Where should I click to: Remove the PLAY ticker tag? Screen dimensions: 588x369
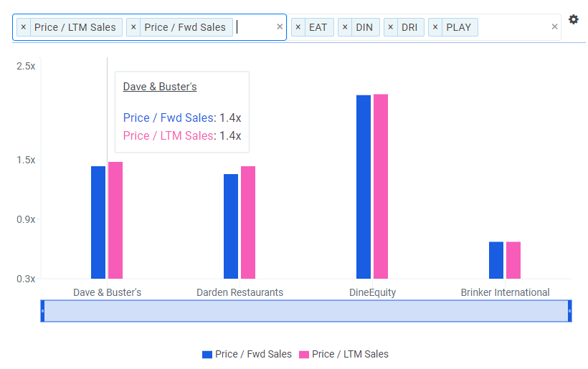point(435,27)
